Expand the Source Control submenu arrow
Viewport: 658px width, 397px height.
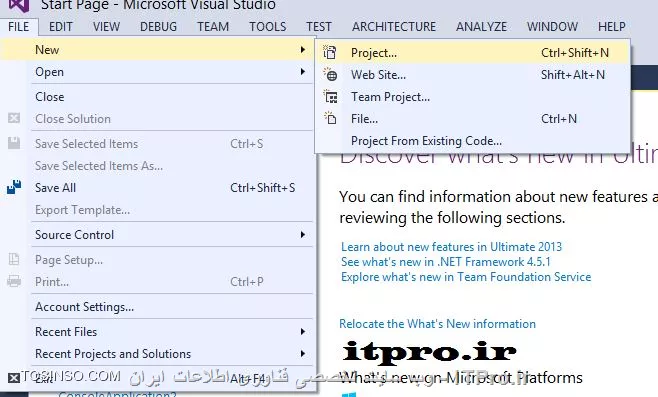coord(303,235)
